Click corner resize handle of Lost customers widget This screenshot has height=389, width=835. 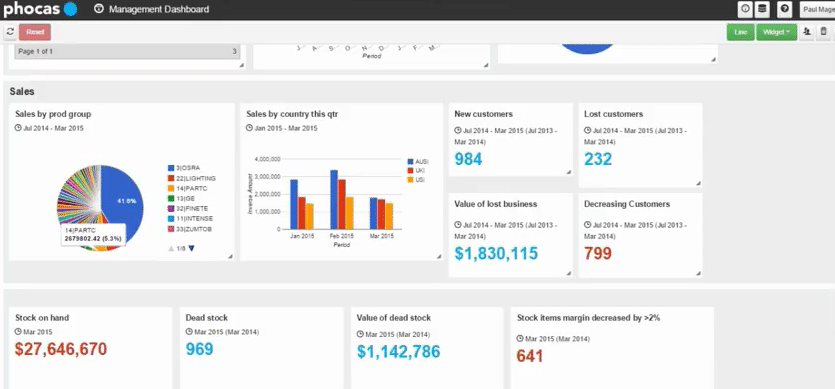click(x=698, y=183)
